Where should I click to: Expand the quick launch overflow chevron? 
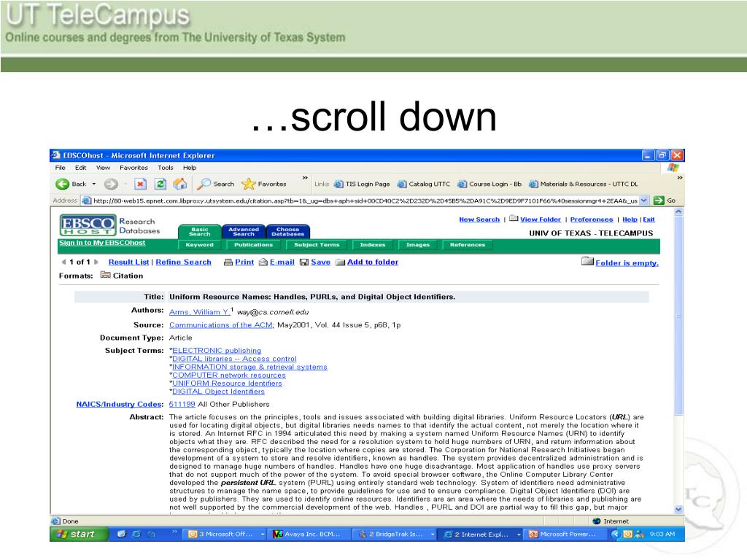click(174, 532)
